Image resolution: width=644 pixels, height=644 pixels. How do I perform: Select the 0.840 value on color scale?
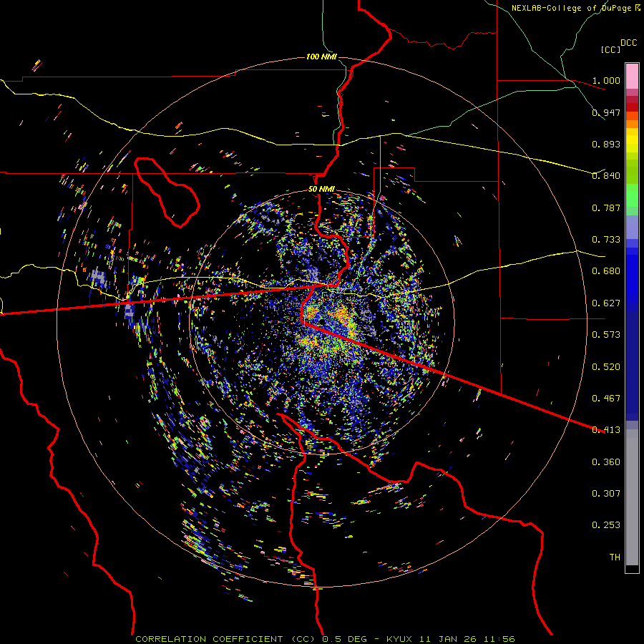tap(606, 176)
